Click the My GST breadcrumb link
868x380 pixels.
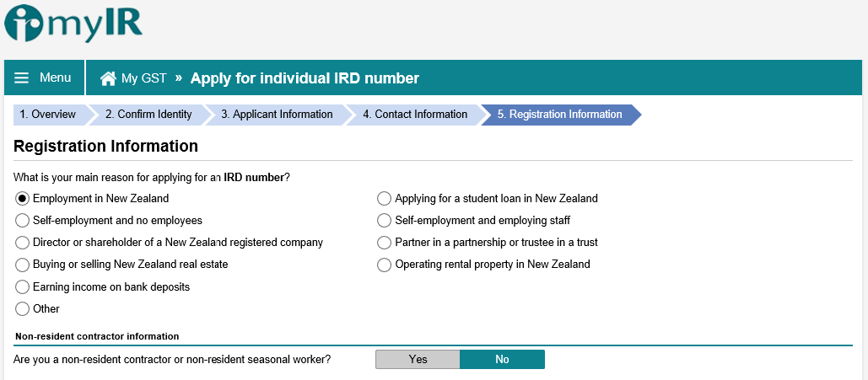click(143, 78)
